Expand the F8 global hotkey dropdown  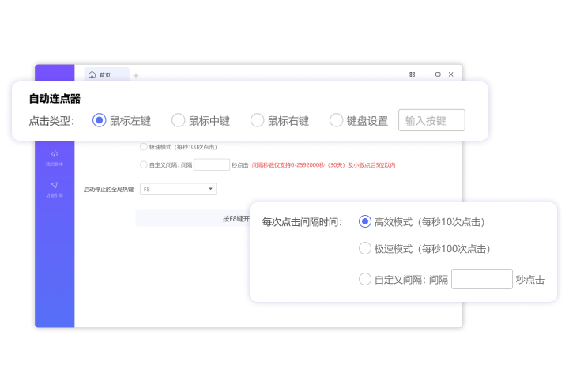click(x=178, y=189)
